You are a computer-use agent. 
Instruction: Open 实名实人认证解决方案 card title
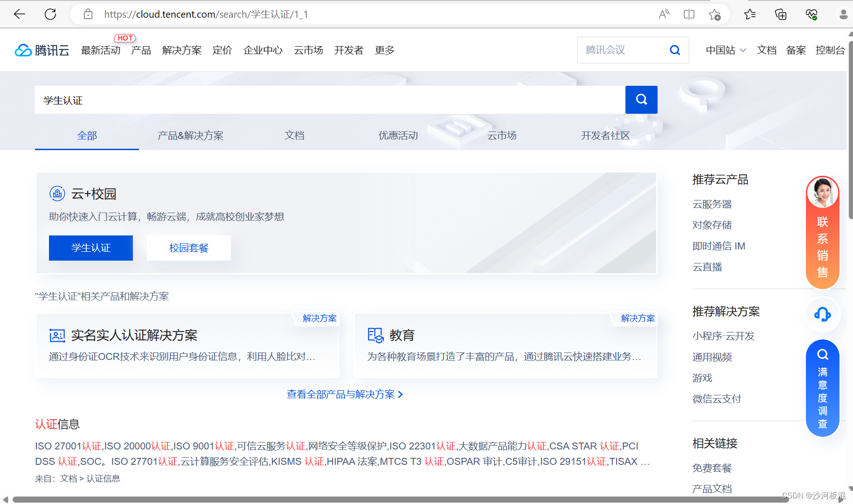pyautogui.click(x=134, y=335)
